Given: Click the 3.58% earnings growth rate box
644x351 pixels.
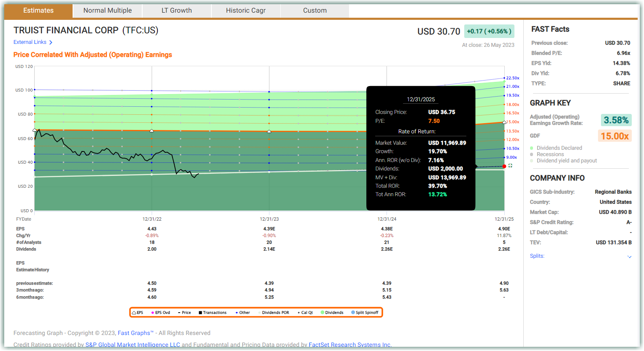Looking at the screenshot, I should coord(616,120).
